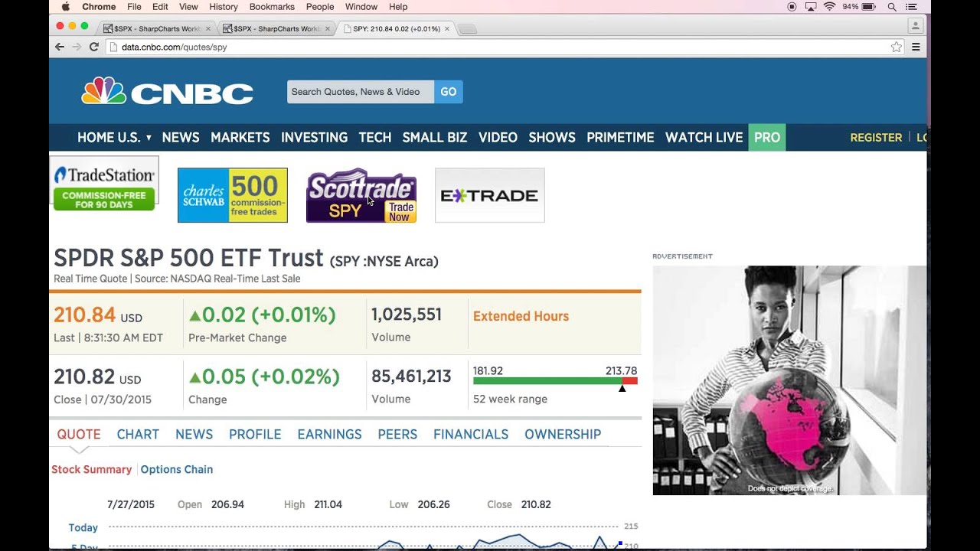Close the second $SPX SharpCharts tab

(x=328, y=29)
